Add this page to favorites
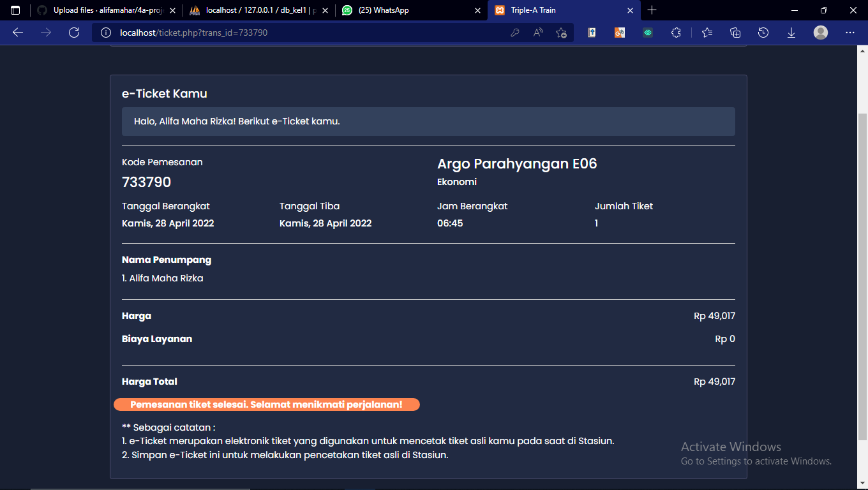Screen dimensions: 868x490 coord(561,32)
